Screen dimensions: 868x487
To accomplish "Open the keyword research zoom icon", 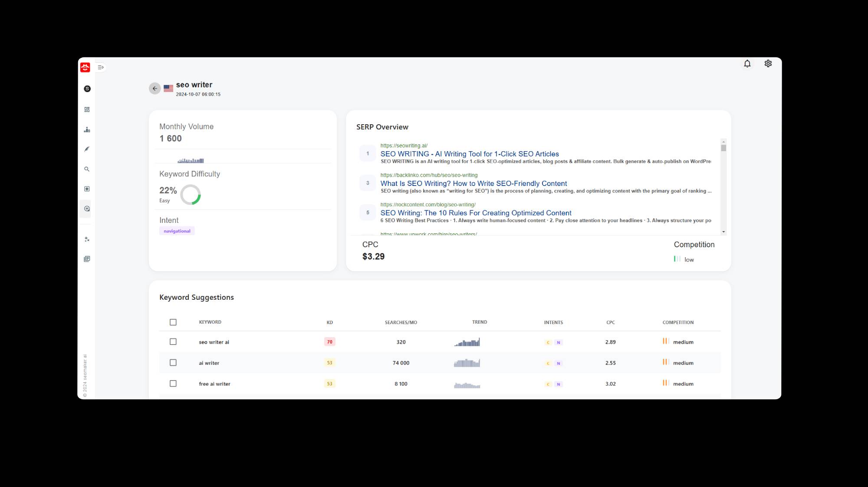I will point(87,209).
